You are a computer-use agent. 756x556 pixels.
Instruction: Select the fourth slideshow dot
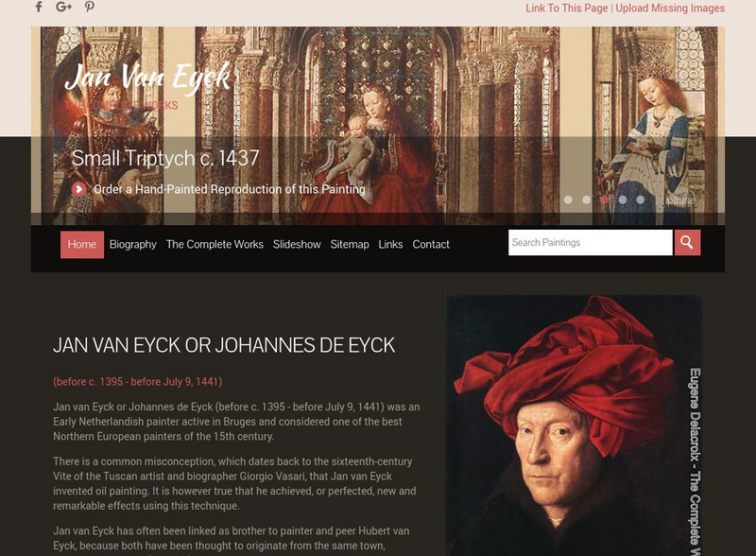point(623,200)
